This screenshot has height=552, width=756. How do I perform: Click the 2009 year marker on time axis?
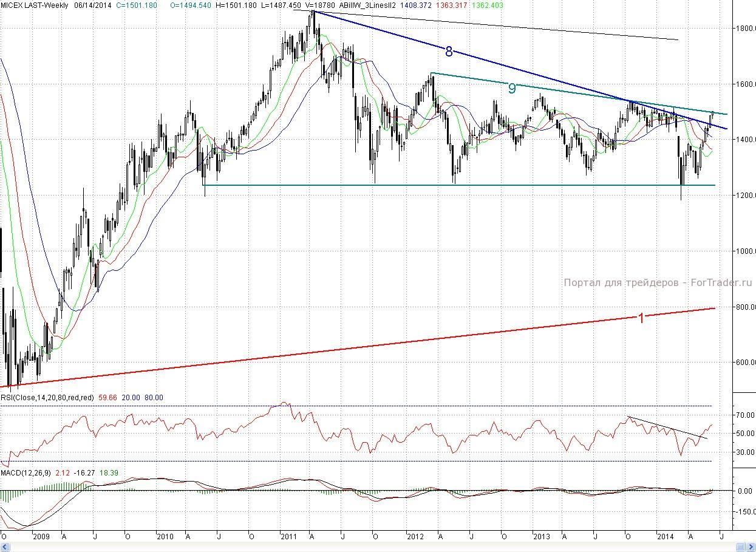[x=40, y=537]
